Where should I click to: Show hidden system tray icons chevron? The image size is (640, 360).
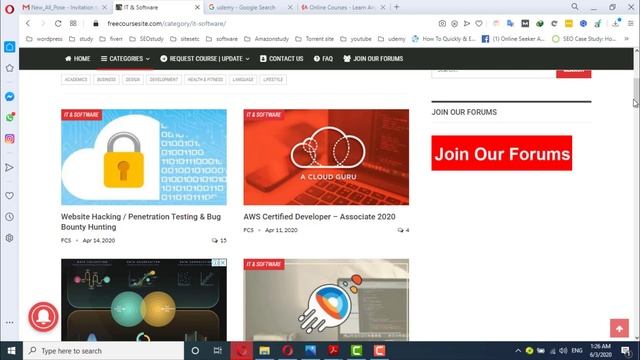518,351
